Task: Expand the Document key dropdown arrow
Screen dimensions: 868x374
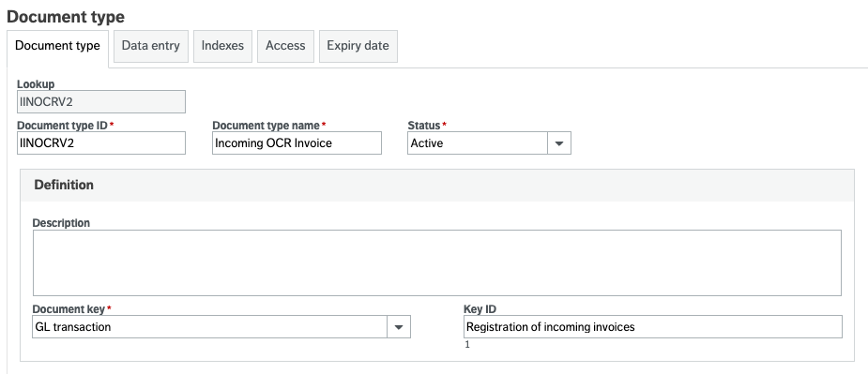Action: [x=399, y=327]
